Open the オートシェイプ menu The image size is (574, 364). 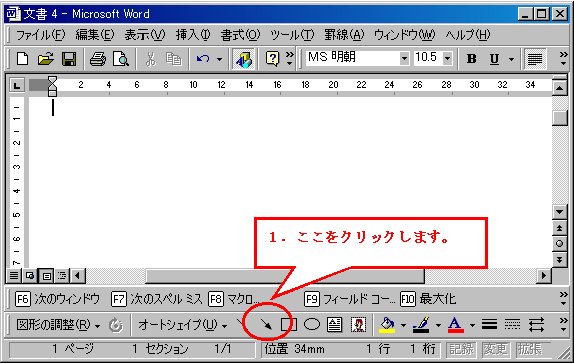pos(182,325)
